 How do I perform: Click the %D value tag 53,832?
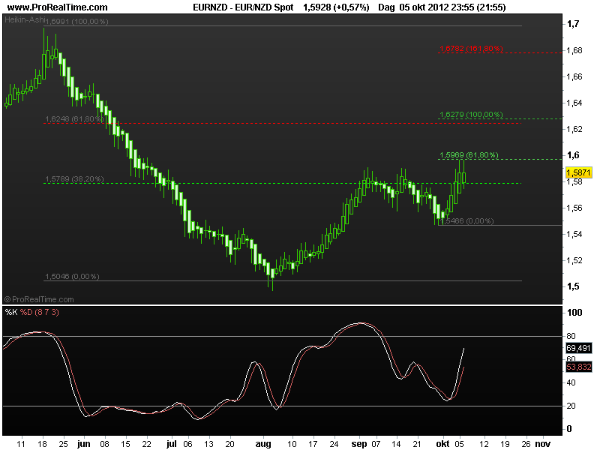tap(579, 367)
